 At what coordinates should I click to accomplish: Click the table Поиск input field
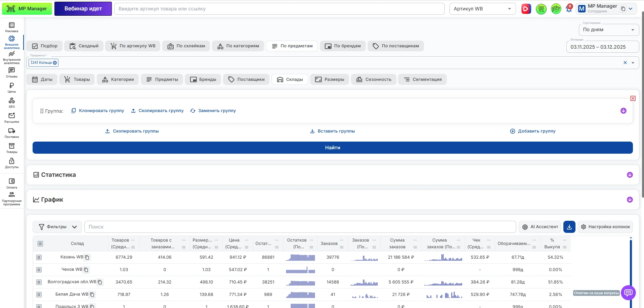[300, 227]
